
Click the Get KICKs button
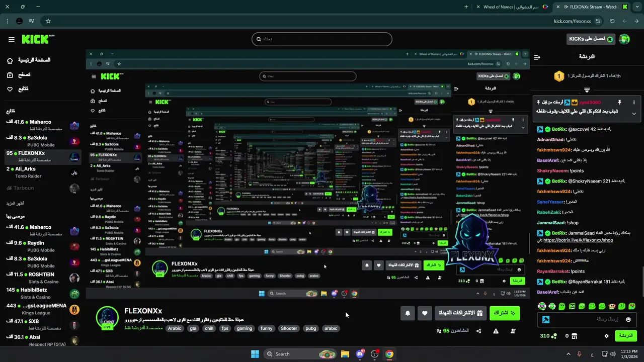591,39
